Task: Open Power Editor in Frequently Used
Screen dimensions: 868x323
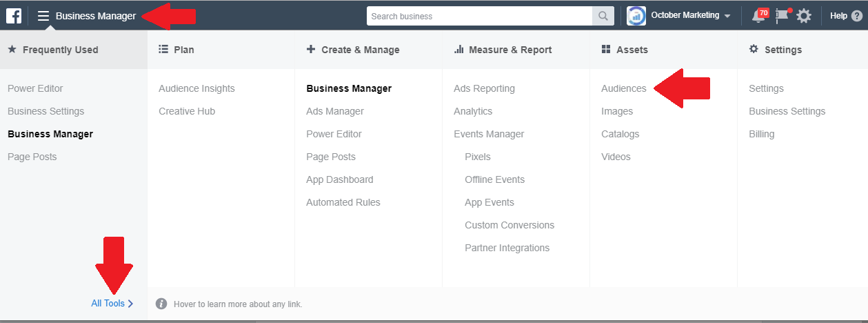Action: tap(35, 88)
